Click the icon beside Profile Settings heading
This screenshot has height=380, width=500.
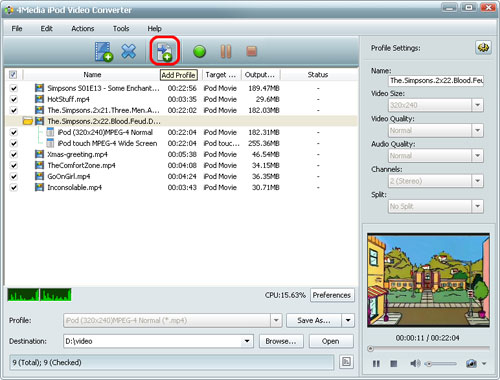point(483,48)
